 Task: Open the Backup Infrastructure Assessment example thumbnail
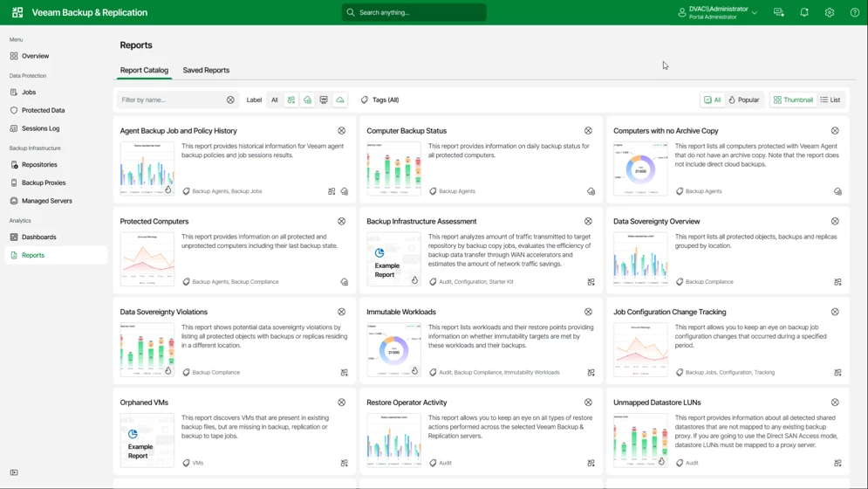(x=393, y=259)
